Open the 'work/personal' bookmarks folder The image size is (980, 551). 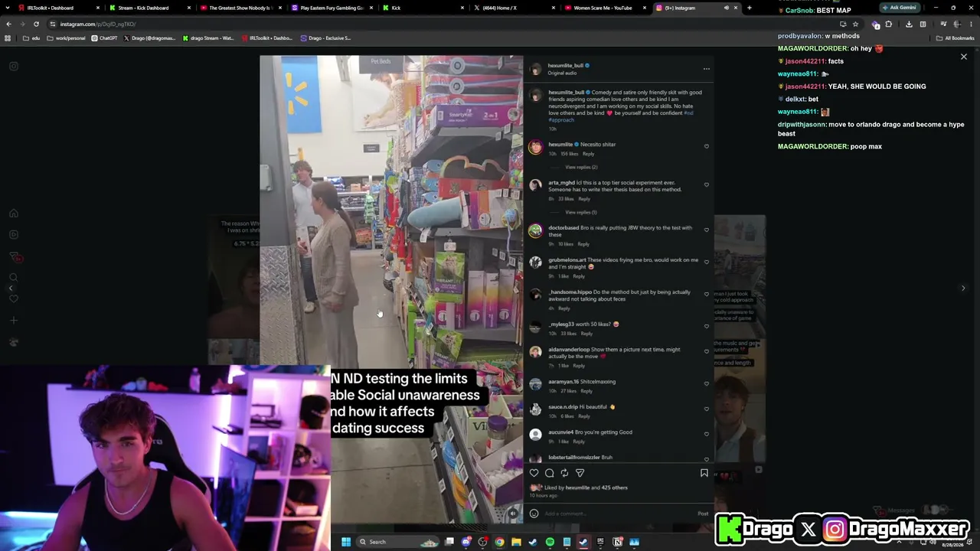pos(66,37)
